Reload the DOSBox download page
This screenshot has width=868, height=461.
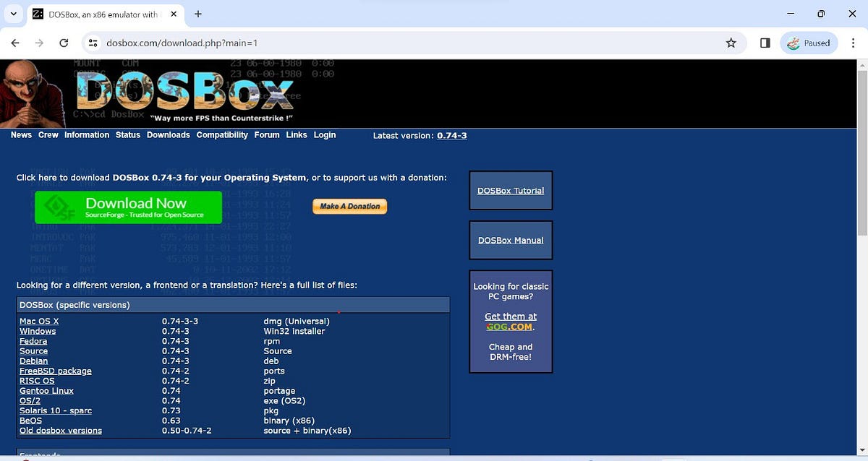[64, 43]
